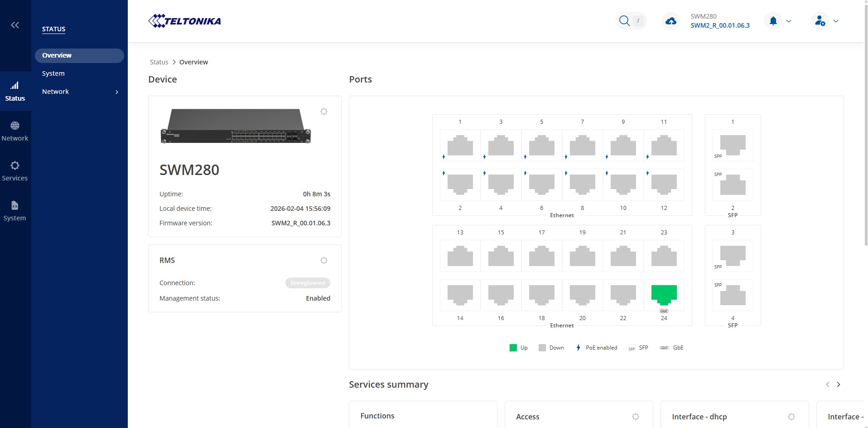
Task: Open the System section in sidebar
Action: (15, 210)
